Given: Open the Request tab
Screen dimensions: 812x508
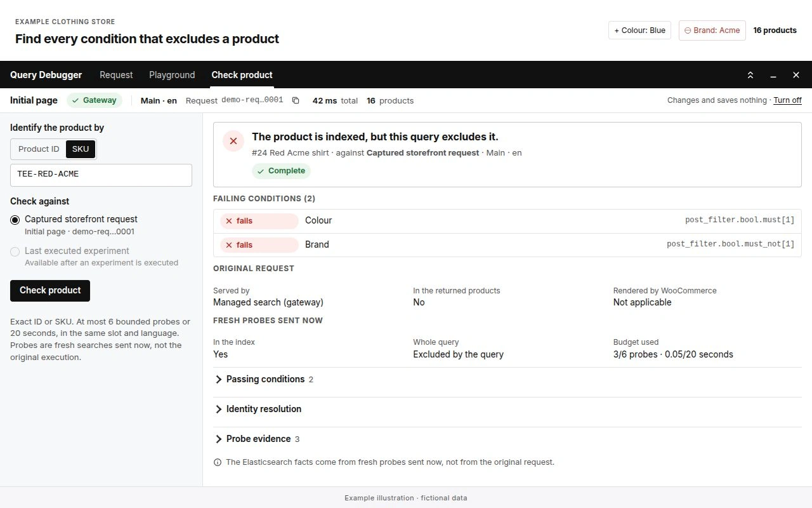Looking at the screenshot, I should point(116,75).
